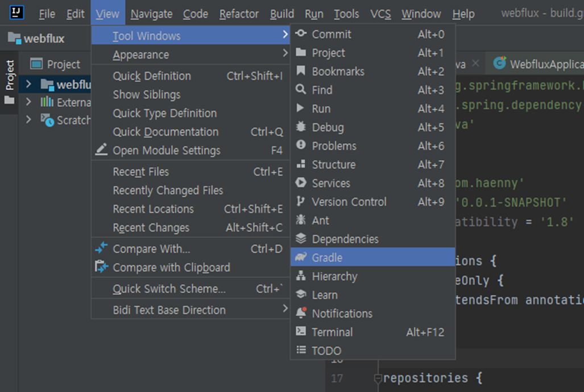Viewport: 584px width, 392px height.
Task: Open the Window menu
Action: tap(421, 14)
